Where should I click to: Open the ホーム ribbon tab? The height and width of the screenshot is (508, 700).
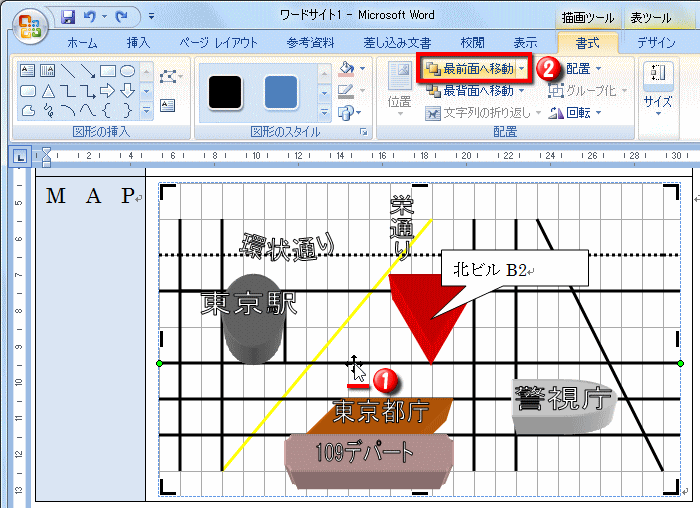[82, 43]
